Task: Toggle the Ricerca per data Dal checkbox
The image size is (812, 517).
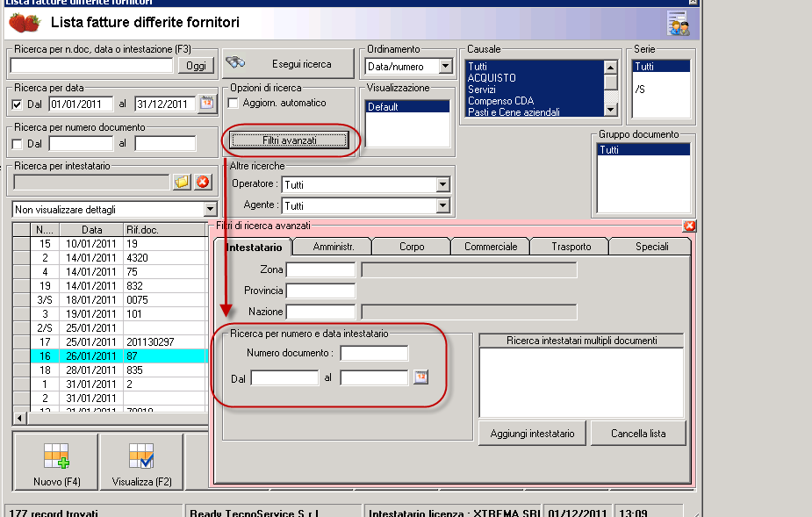Action: 17,104
